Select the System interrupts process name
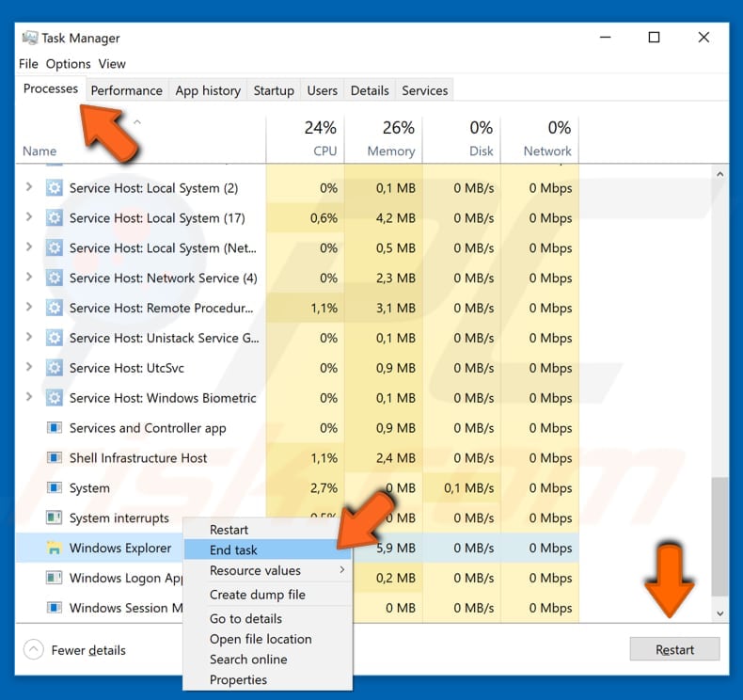This screenshot has width=743, height=700. point(119,518)
